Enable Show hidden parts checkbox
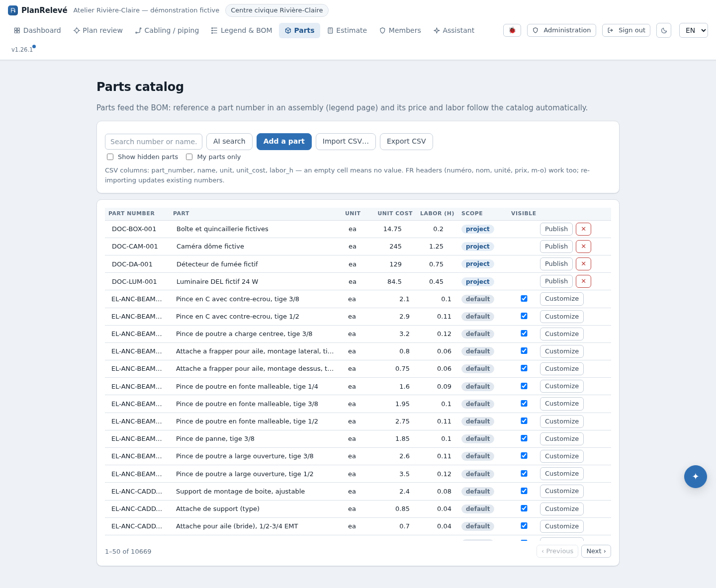The height and width of the screenshot is (588, 716). (110, 157)
